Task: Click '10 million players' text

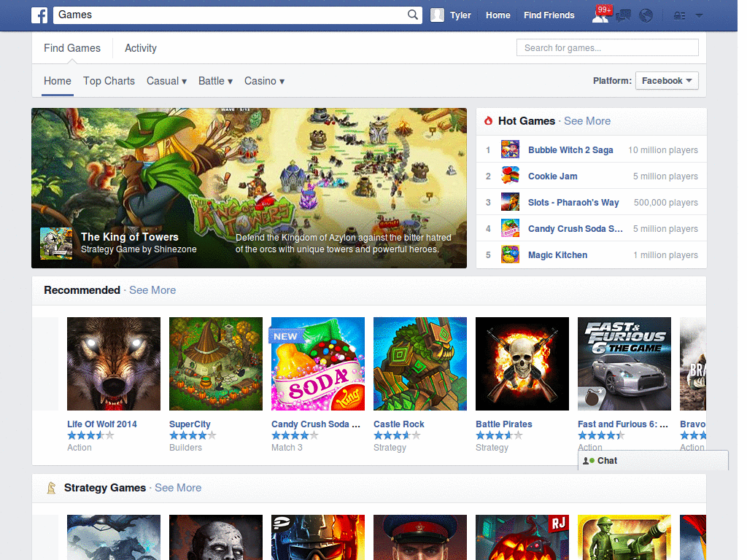Action: click(663, 150)
